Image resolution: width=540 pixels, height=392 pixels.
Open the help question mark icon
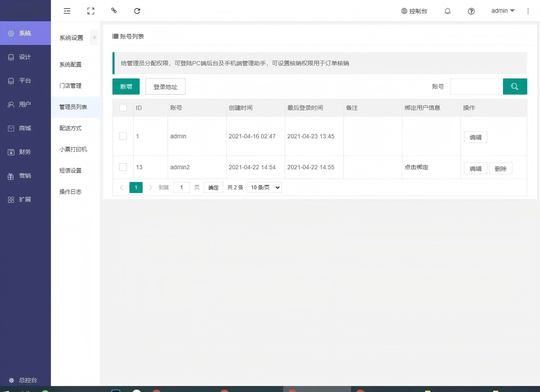pyautogui.click(x=471, y=11)
